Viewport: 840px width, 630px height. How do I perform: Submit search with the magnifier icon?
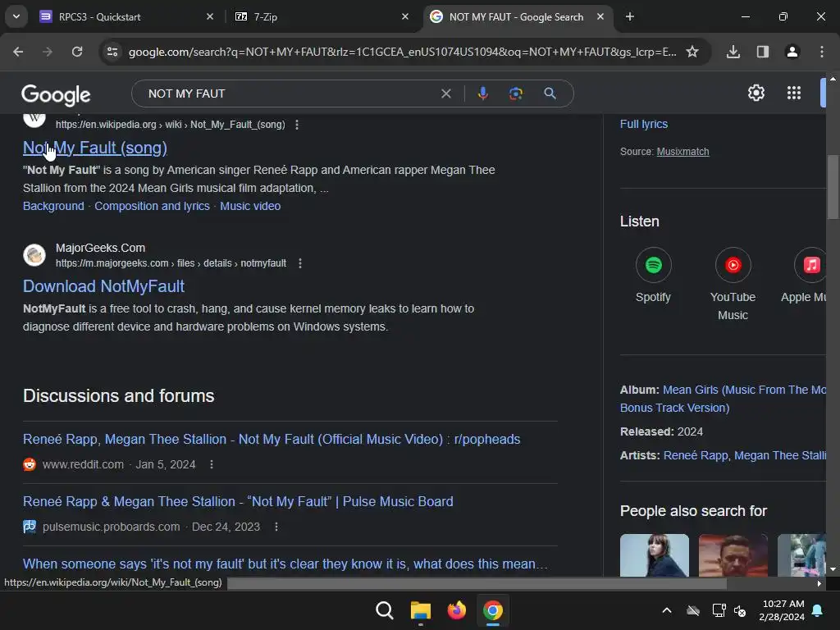pos(550,94)
